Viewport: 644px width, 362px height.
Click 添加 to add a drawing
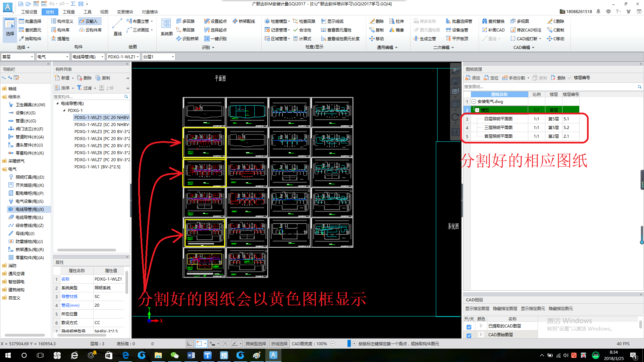pos(473,78)
